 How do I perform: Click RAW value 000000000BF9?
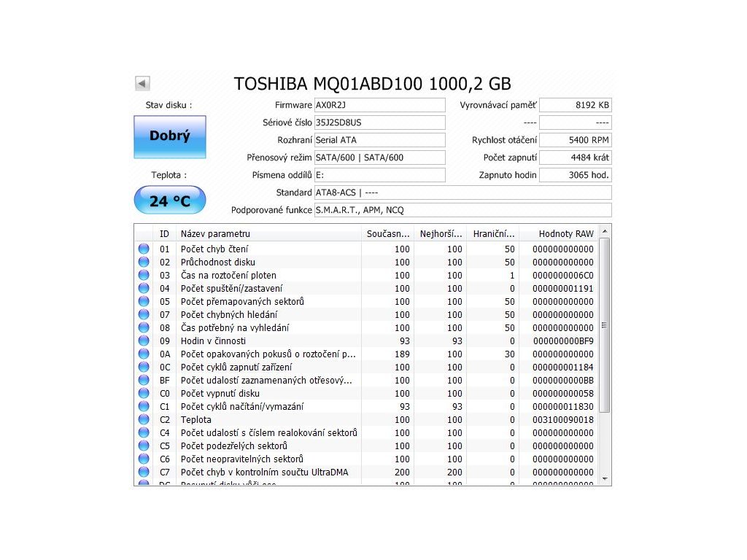click(x=563, y=341)
